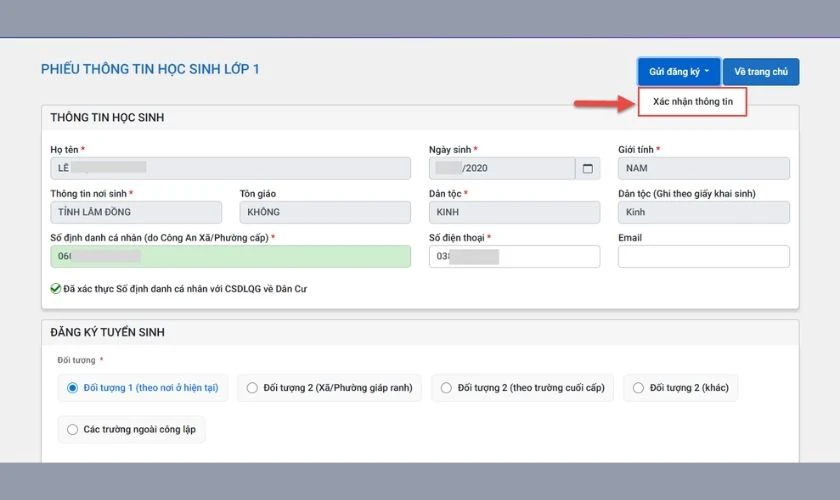
Task: Click the Về trang chủ button
Action: 761,72
